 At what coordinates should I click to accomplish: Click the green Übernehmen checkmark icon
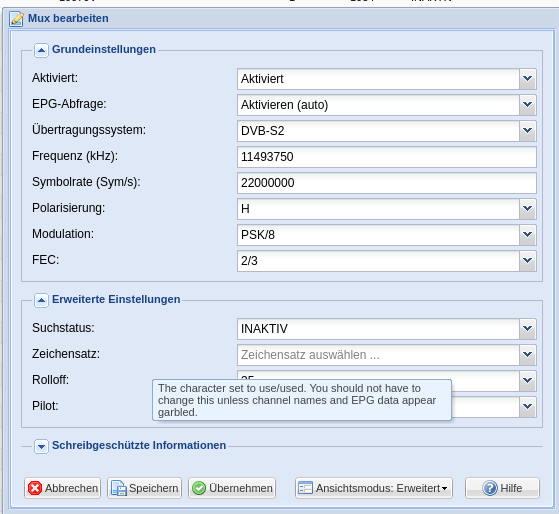point(199,488)
